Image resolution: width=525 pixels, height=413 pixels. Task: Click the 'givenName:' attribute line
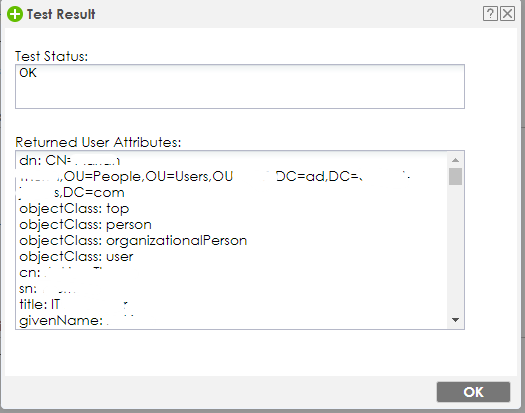[x=61, y=321]
